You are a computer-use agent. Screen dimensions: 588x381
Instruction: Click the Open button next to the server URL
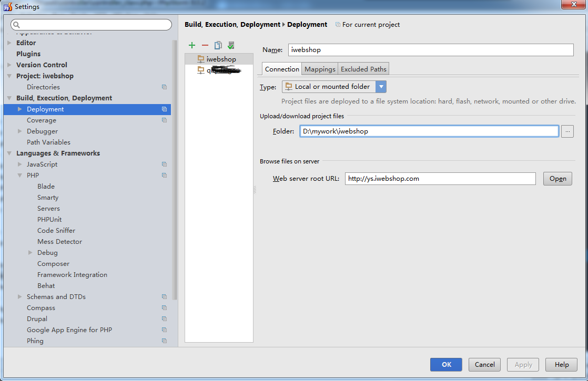click(x=557, y=179)
